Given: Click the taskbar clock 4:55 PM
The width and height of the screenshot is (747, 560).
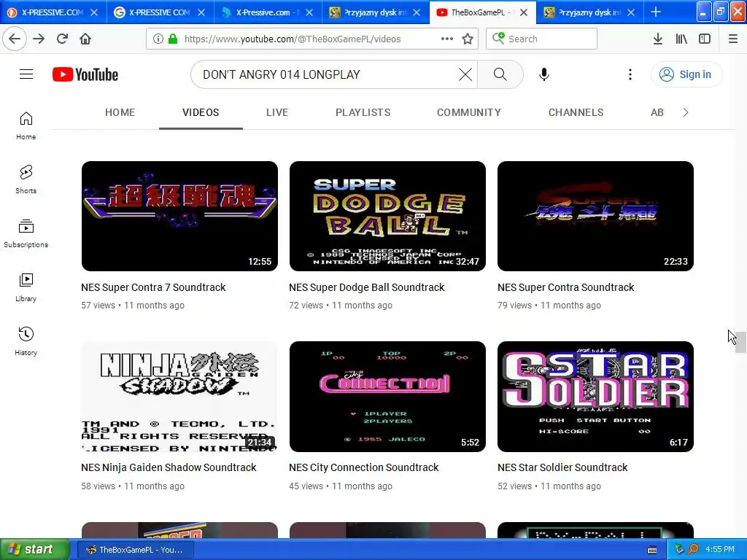Looking at the screenshot, I should click(720, 549).
